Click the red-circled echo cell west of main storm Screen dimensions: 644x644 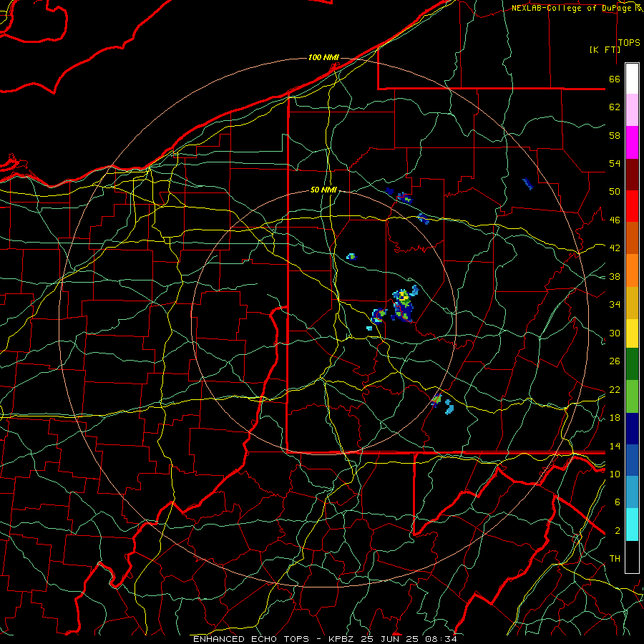click(379, 316)
